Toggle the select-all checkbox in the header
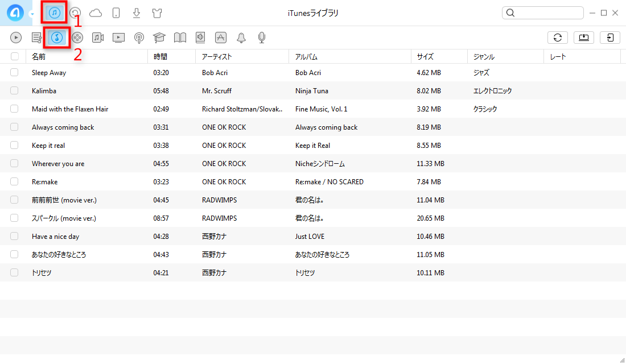The height and width of the screenshot is (364, 626). [x=15, y=57]
